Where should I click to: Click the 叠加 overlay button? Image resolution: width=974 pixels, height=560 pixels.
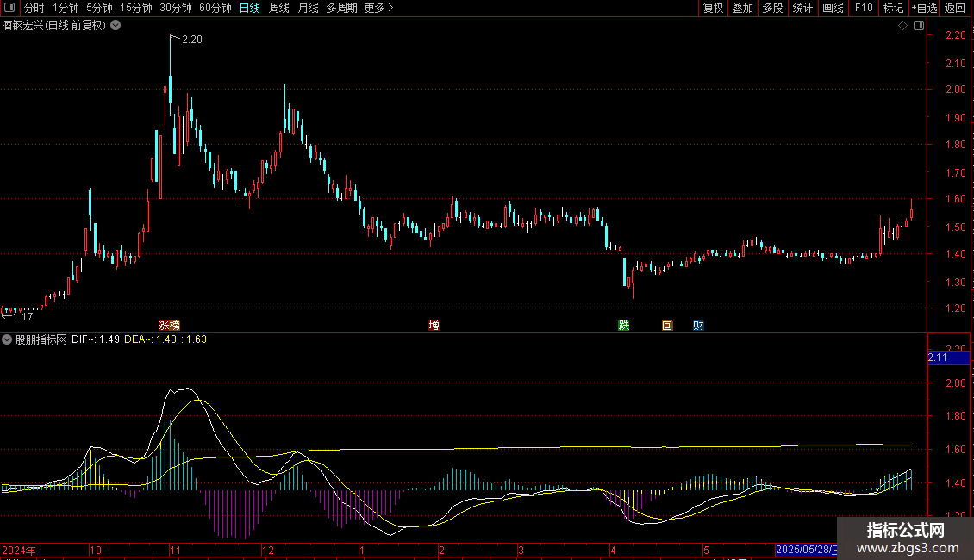(743, 8)
